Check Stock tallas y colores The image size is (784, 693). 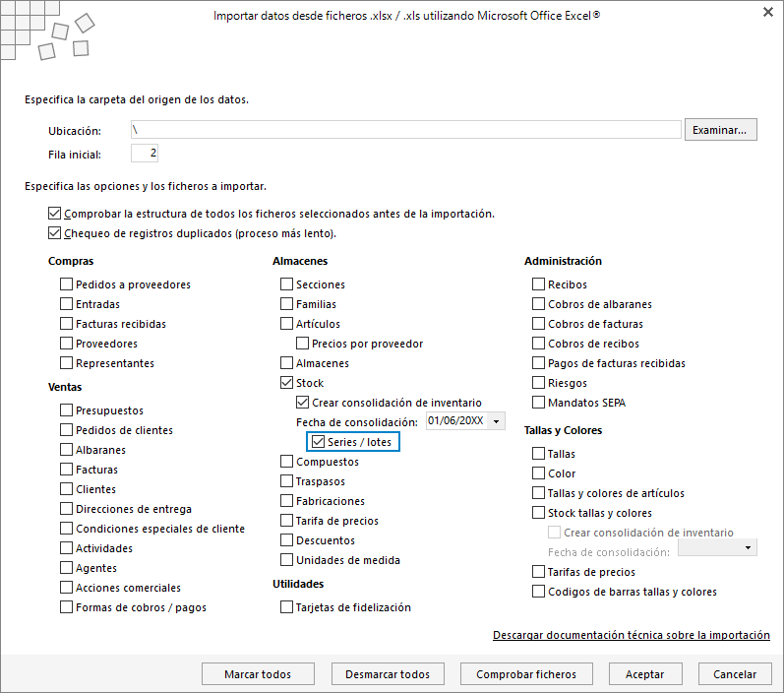(x=538, y=513)
